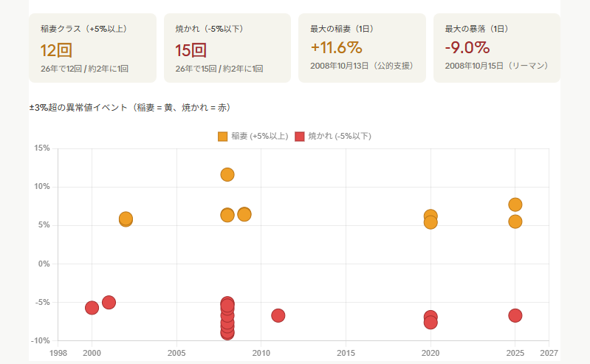Click the lower orange point at 2025

[x=515, y=222]
